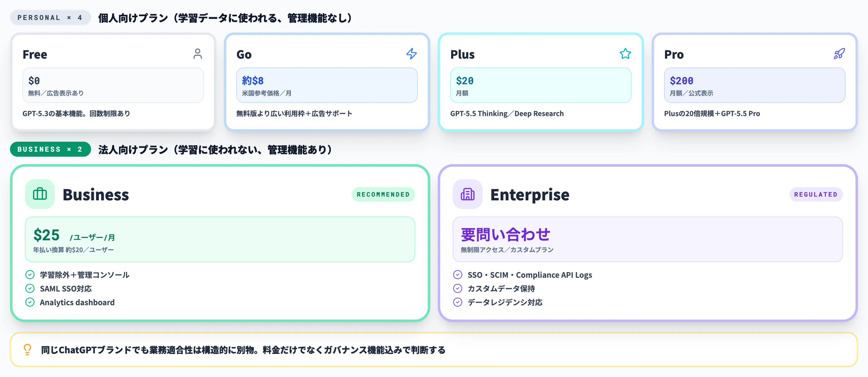Click the check icon next to カスタムデータ保持
The height and width of the screenshot is (377, 868).
(x=458, y=288)
